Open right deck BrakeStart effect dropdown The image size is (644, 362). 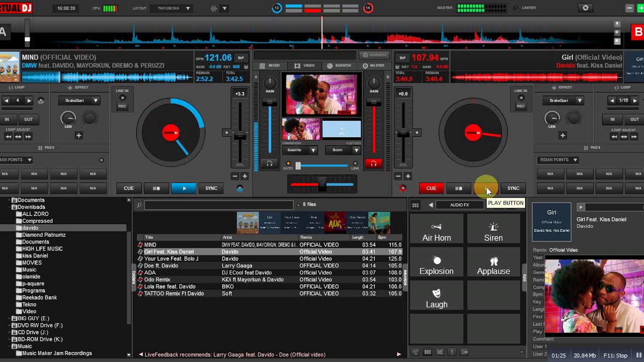[x=562, y=101]
